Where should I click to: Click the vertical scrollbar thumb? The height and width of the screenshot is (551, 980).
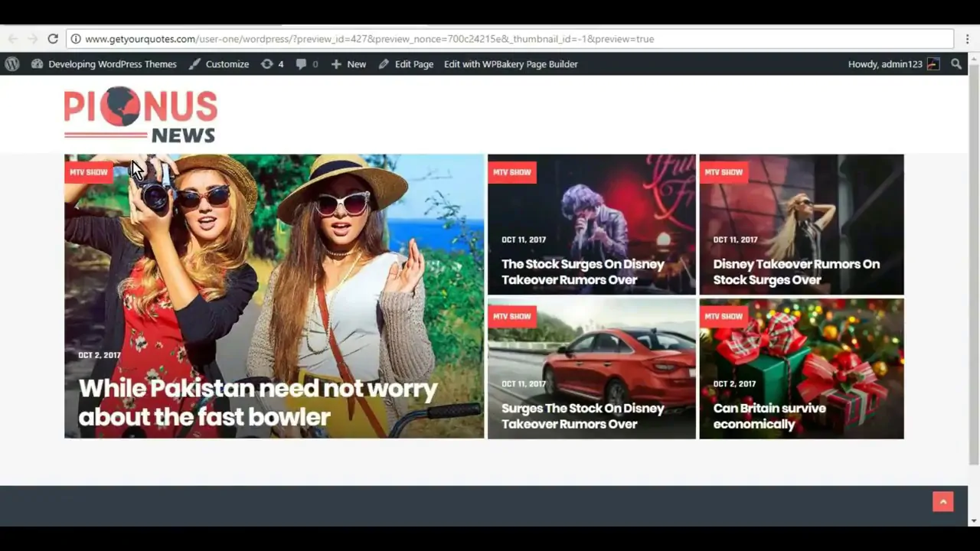pos(974,264)
